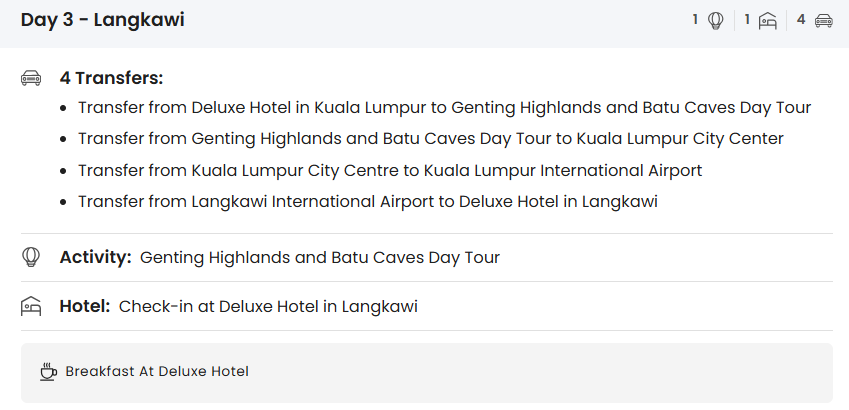
Task: Select transfer to Kuala Lumpur International Airport
Action: (390, 170)
